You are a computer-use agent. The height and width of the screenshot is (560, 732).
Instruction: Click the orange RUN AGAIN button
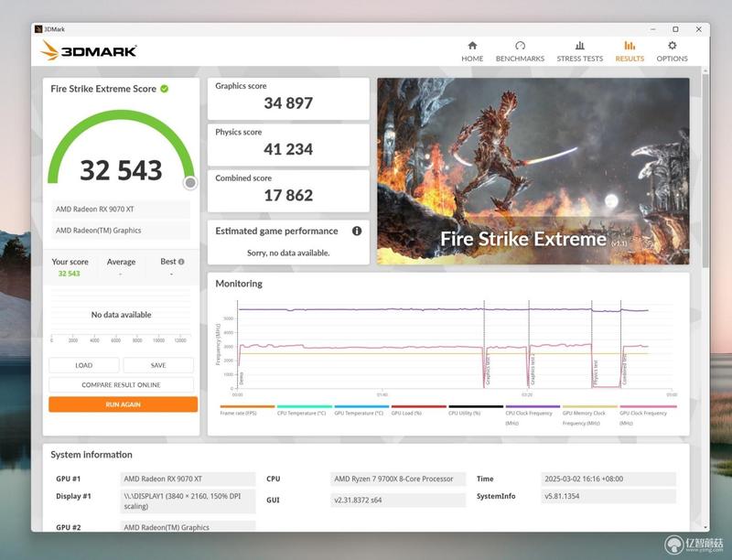tap(124, 404)
